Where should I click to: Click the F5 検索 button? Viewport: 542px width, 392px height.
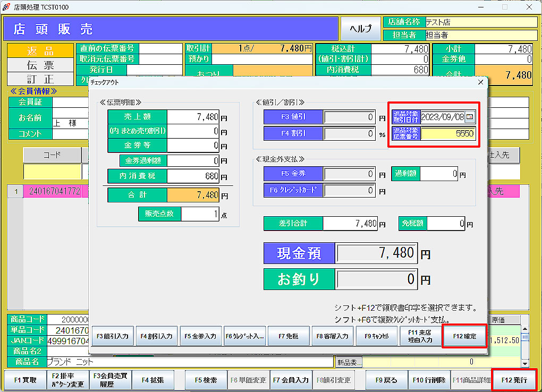pyautogui.click(x=206, y=380)
